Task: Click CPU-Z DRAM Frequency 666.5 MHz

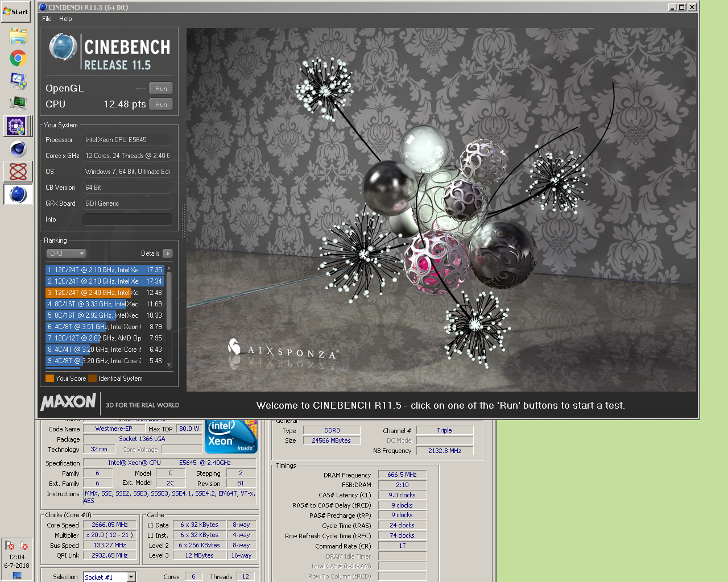Action: [402, 475]
